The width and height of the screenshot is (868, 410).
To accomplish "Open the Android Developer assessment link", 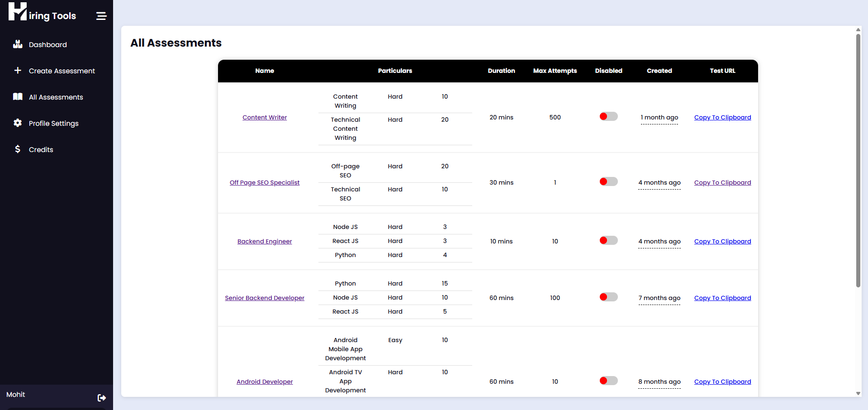I will tap(265, 381).
